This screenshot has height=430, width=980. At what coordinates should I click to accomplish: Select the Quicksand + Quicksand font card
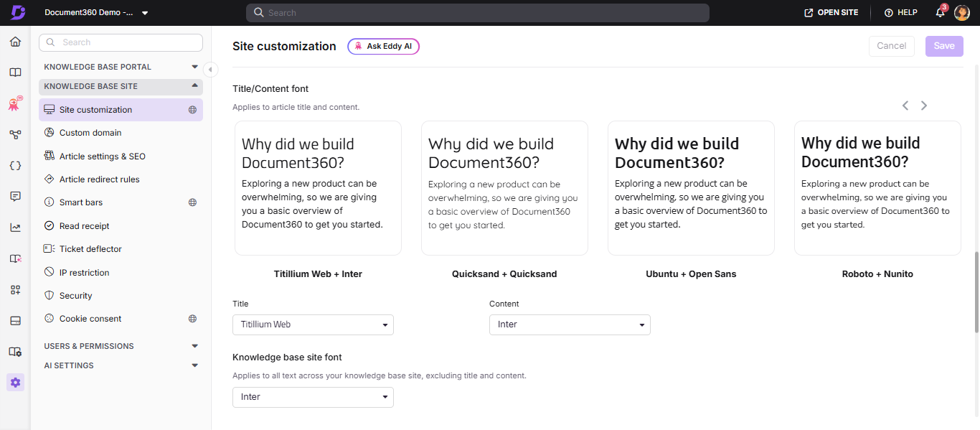(x=504, y=188)
